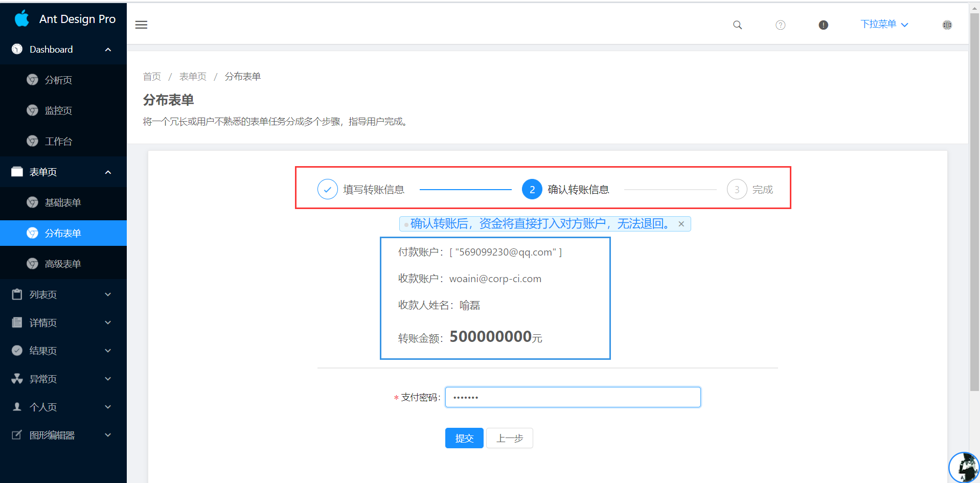Collapse the 表单页 submenu chevron

tap(108, 172)
